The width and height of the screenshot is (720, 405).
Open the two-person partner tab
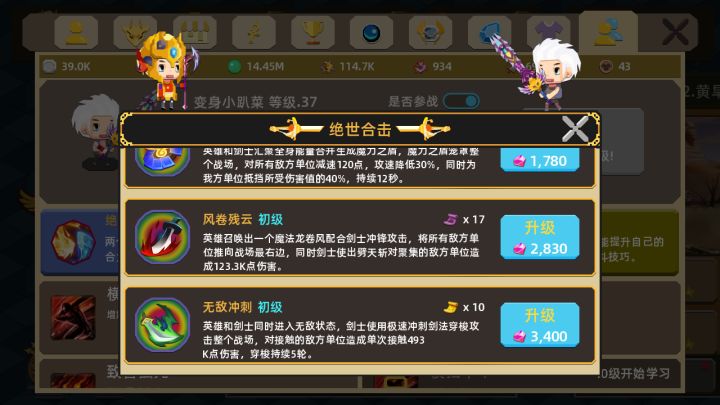[608, 32]
